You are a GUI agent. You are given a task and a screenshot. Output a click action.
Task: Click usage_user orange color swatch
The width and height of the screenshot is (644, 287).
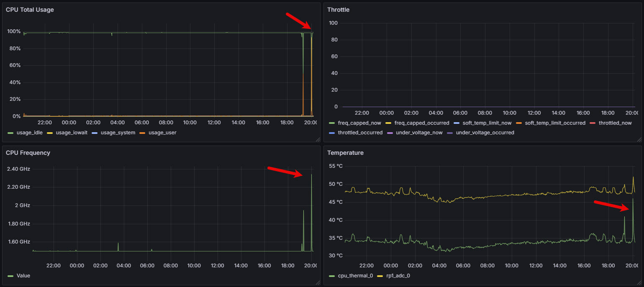[x=142, y=133]
